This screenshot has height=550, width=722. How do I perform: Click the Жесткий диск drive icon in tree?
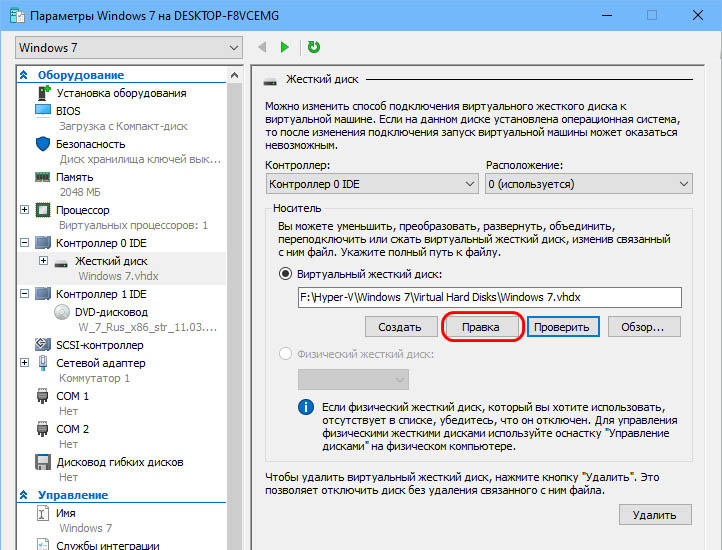(x=61, y=263)
